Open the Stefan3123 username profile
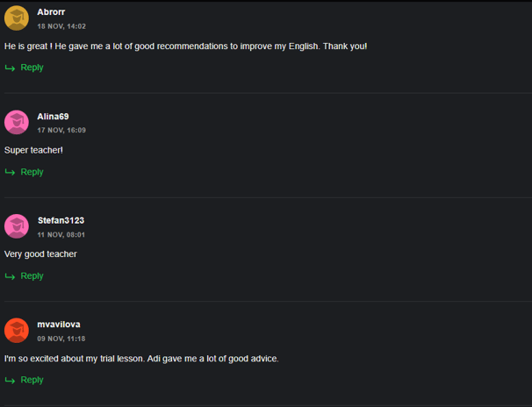The image size is (532, 407). [61, 220]
